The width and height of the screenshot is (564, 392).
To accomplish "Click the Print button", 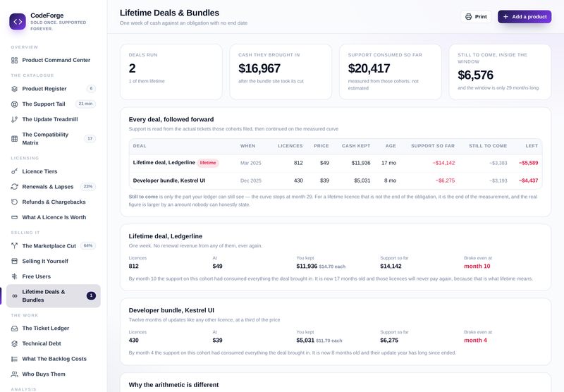I will (x=476, y=16).
